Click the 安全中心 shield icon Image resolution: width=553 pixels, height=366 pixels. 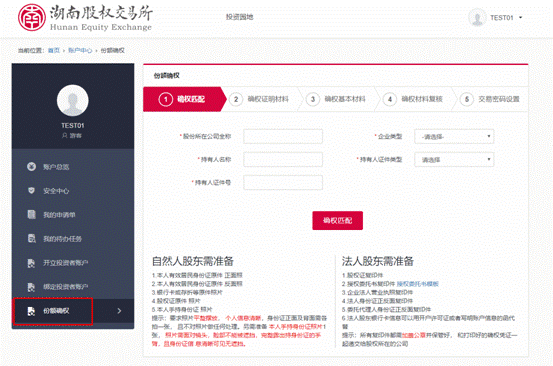(x=31, y=190)
